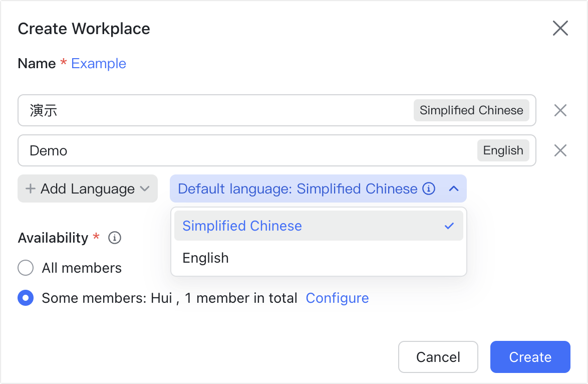Image resolution: width=588 pixels, height=384 pixels.
Task: Click the 演示 name input field
Action: tap(150, 110)
